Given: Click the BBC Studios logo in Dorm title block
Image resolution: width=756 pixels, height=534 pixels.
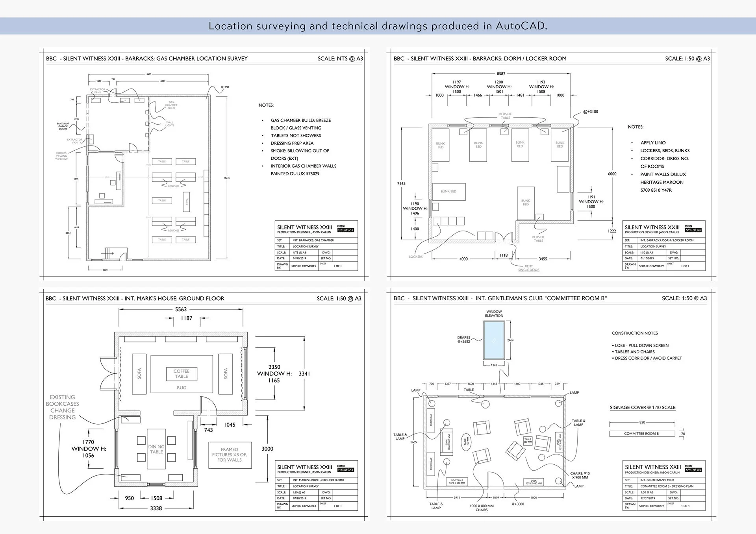Looking at the screenshot, I should coord(693,229).
